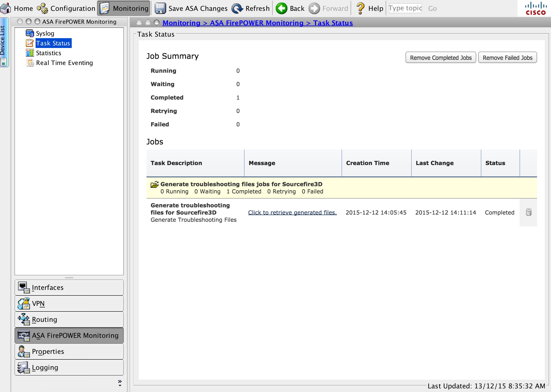Click the Type topic help search field
The width and height of the screenshot is (551, 392).
405,9
